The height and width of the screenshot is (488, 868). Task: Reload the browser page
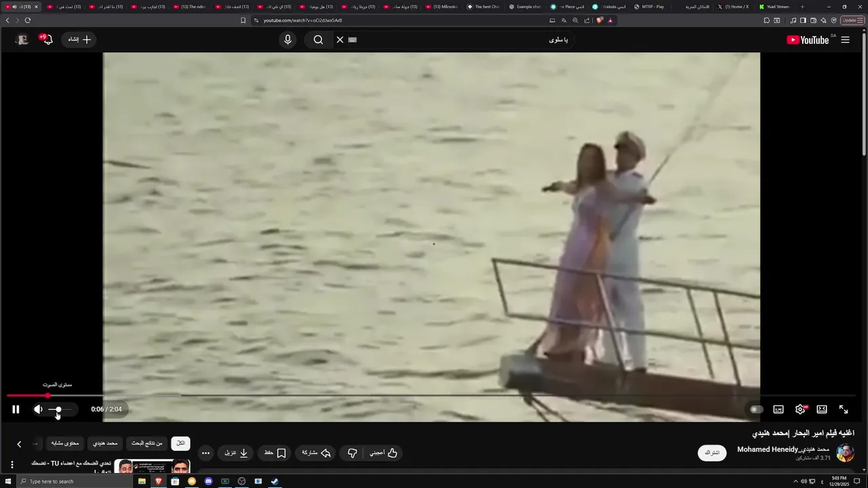pyautogui.click(x=28, y=20)
